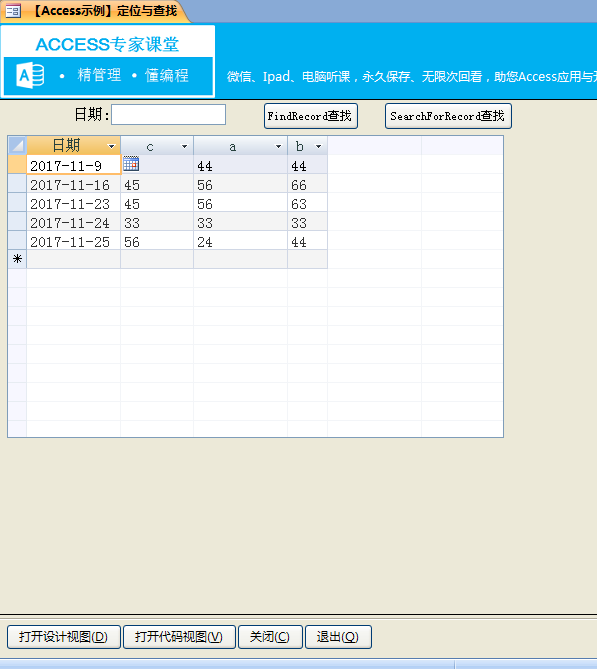Expand the b column filter arrow
The width and height of the screenshot is (597, 669).
(x=318, y=146)
